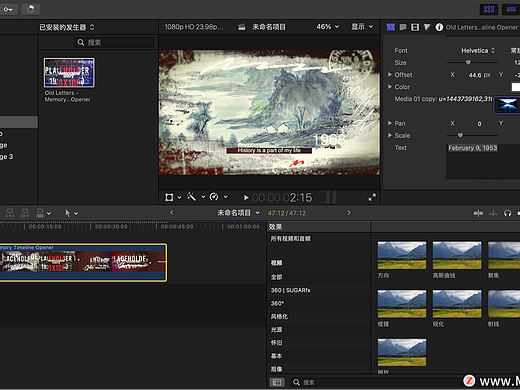520x390 pixels.
Task: Select Old Letters Memory Opener generator thumbnail
Action: (x=69, y=73)
